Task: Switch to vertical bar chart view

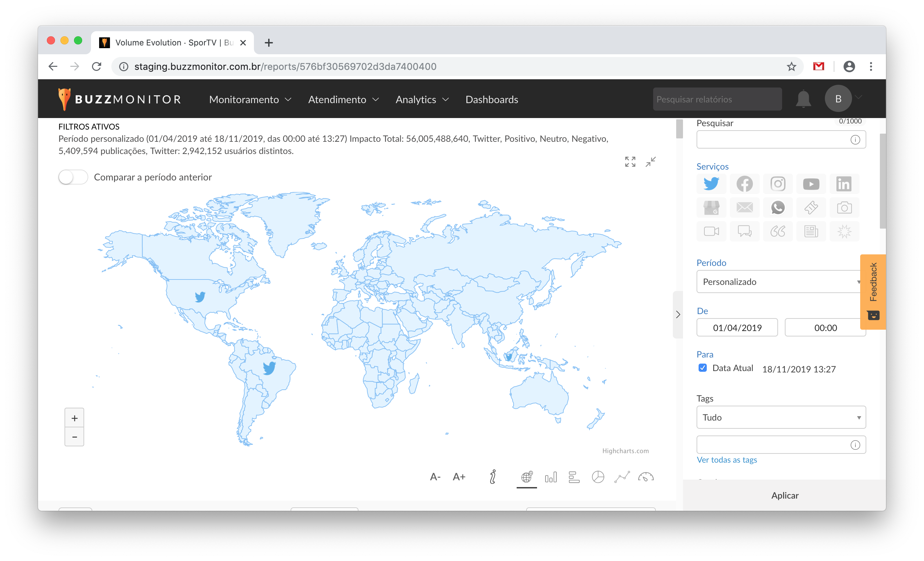Action: pos(551,477)
